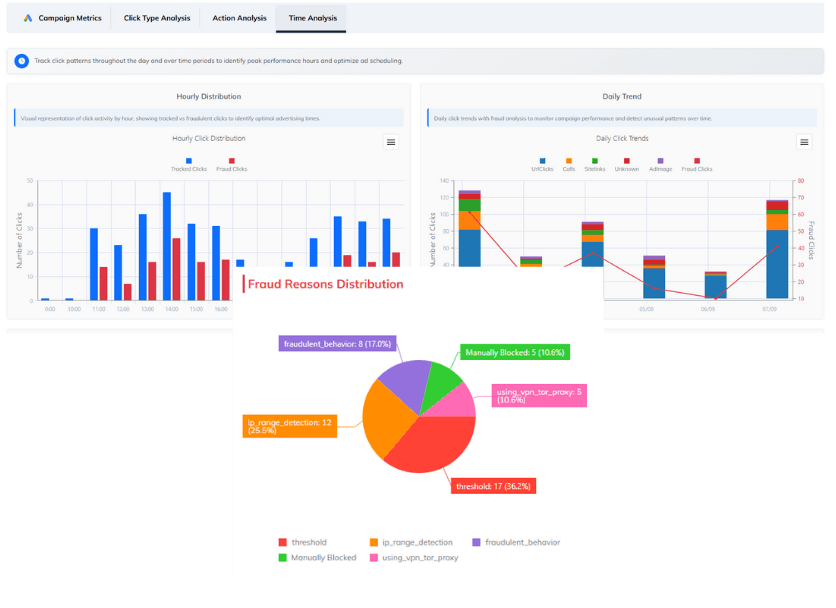Toggle Tracked Clicks legend in hourly chart

pyautogui.click(x=187, y=160)
